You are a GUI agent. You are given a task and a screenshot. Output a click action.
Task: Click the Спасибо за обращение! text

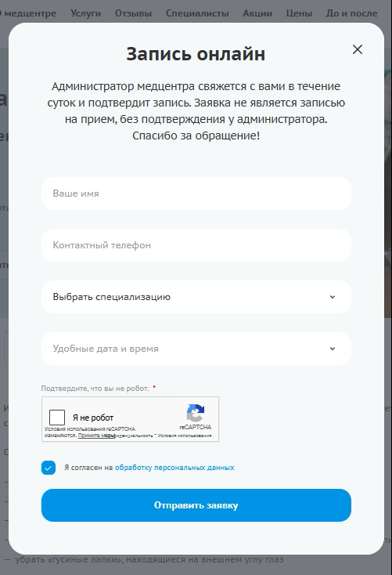pos(196,136)
